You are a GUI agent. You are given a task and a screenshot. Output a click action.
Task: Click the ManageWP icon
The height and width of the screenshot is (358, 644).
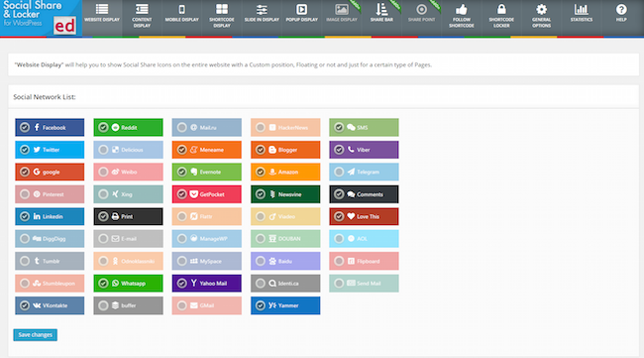point(194,238)
